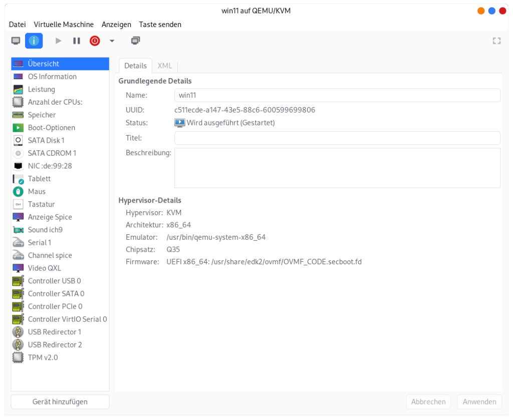The width and height of the screenshot is (513, 420).
Task: Open the snapshots manager icon
Action: pyautogui.click(x=135, y=41)
